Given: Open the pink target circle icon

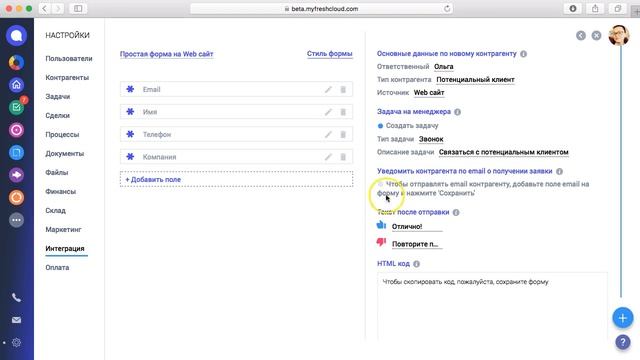Looking at the screenshot, I should 16,130.
